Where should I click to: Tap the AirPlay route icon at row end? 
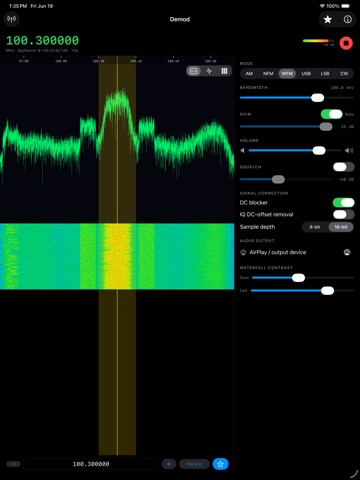(347, 252)
